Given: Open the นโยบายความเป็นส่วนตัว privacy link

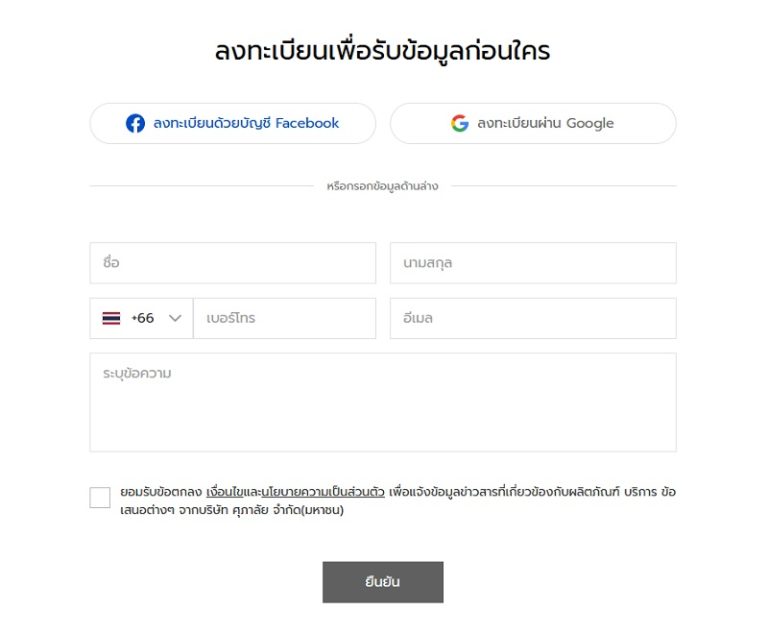Looking at the screenshot, I should pos(323,491).
